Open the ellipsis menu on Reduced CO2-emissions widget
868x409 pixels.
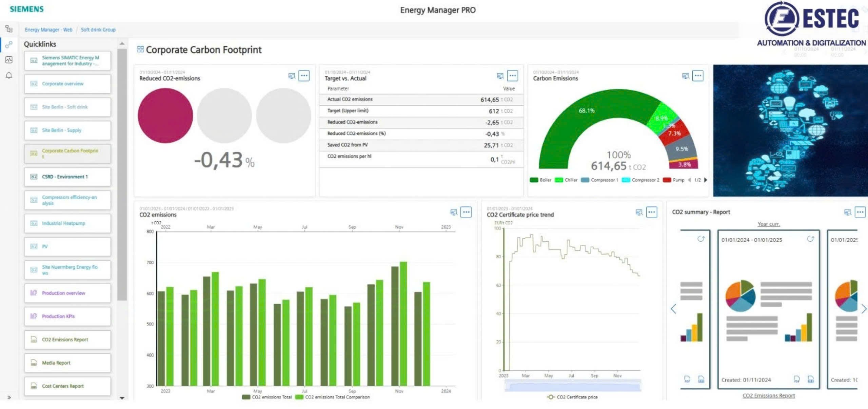coord(304,76)
